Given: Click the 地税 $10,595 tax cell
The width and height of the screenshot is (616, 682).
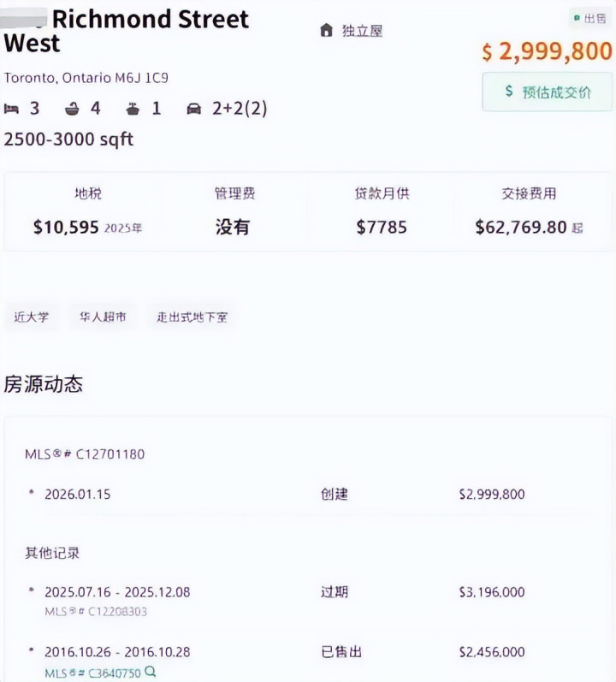Looking at the screenshot, I should coord(87,211).
